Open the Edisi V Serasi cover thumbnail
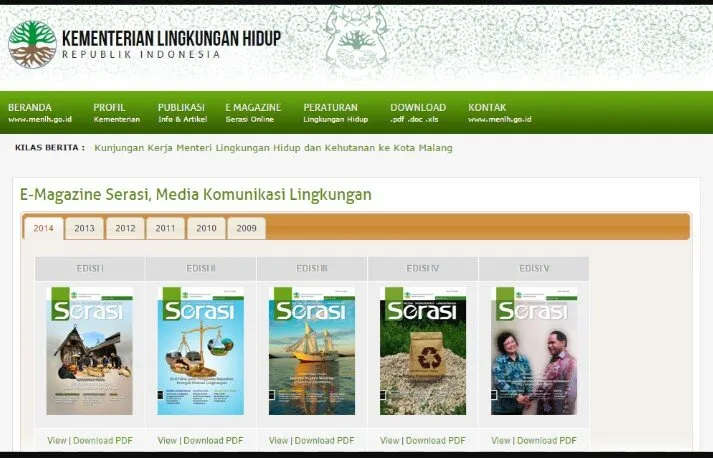Viewport: 713px width, 458px height. (x=534, y=351)
